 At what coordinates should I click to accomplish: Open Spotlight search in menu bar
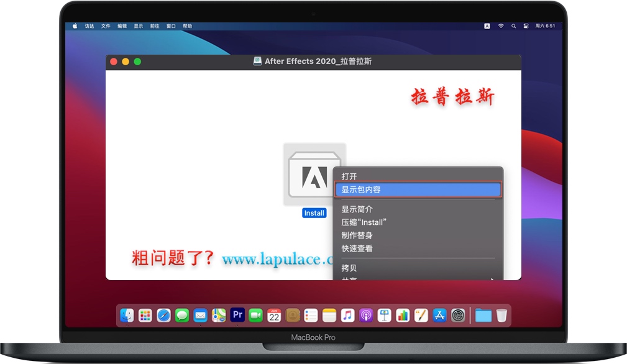[x=513, y=26]
